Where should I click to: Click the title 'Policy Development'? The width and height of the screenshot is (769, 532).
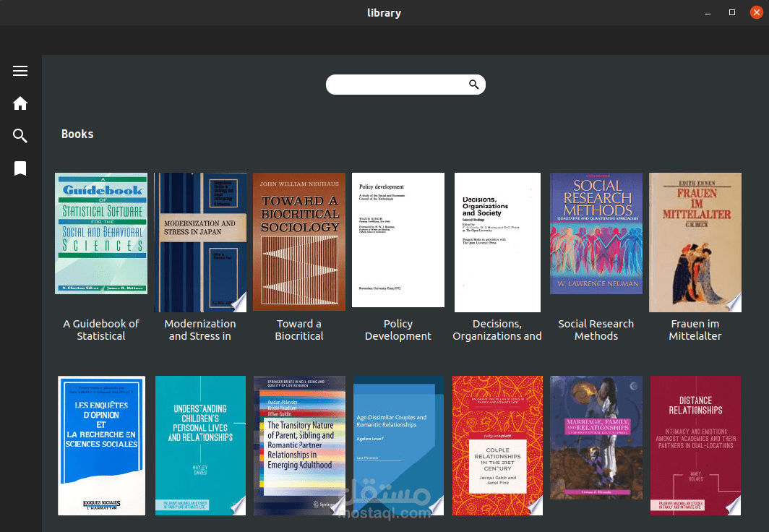[398, 330]
